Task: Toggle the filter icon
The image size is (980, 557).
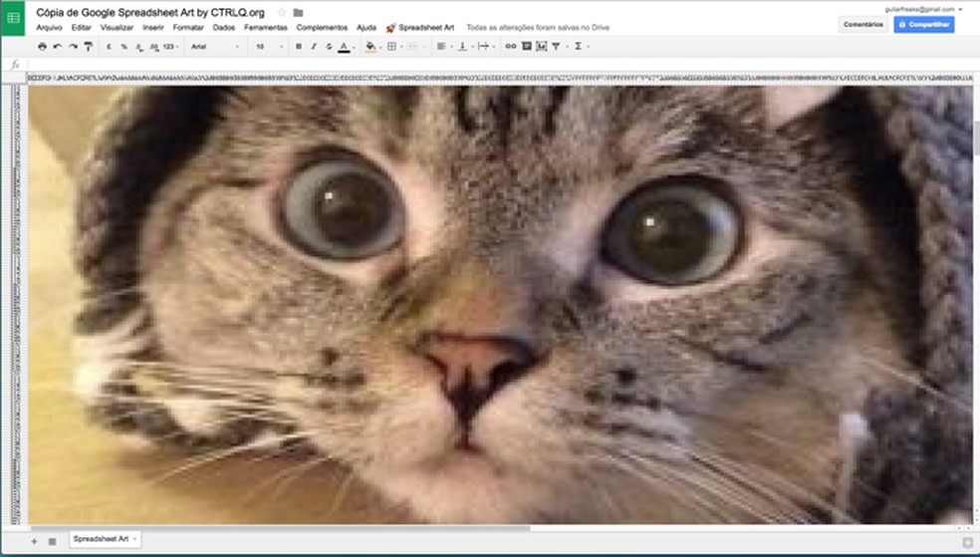Action: [x=558, y=46]
